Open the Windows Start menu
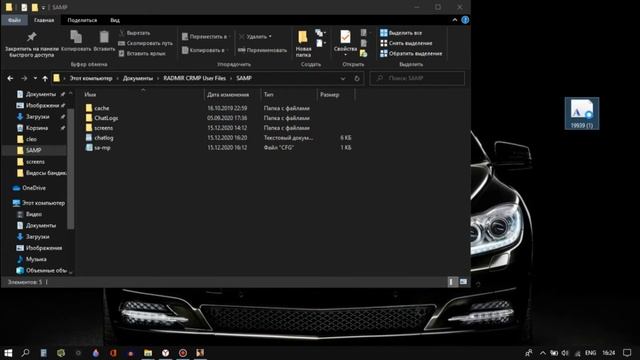 (x=8, y=353)
